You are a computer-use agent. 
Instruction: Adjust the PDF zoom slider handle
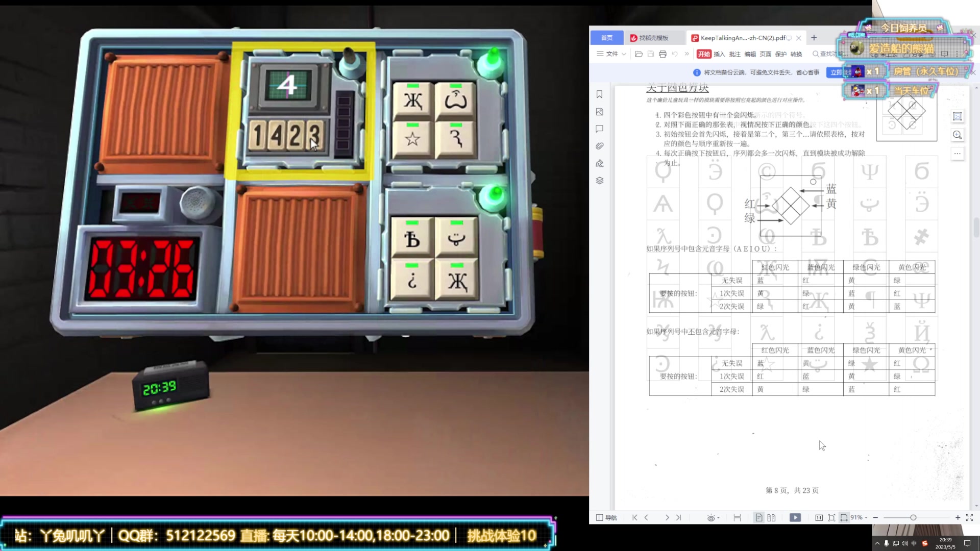913,517
